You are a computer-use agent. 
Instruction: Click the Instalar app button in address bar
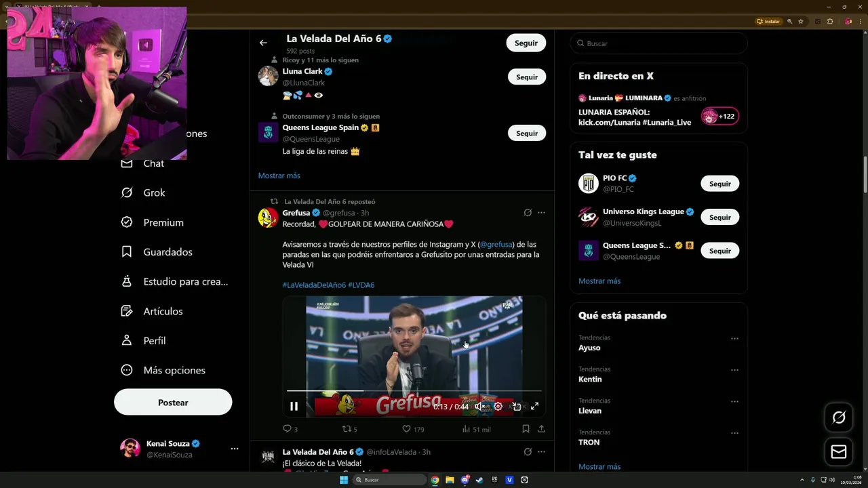[x=769, y=22]
